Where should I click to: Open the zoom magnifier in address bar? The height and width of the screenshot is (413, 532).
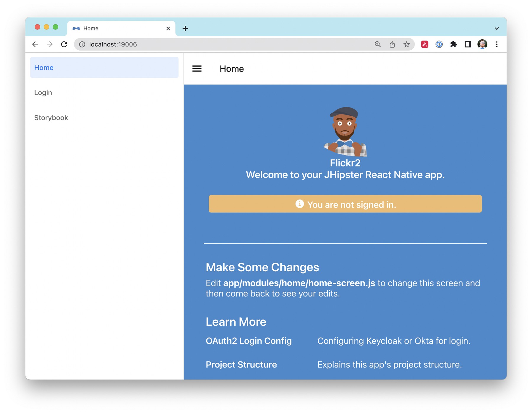(378, 44)
